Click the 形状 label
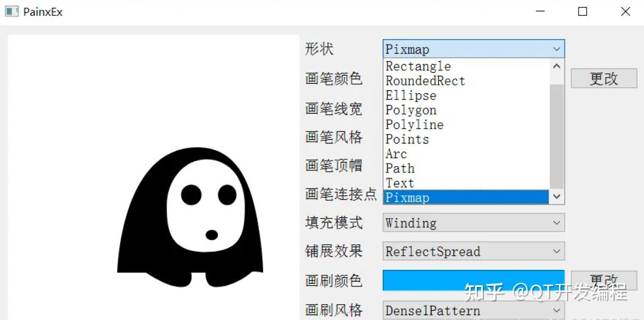The height and width of the screenshot is (320, 644). click(x=319, y=49)
